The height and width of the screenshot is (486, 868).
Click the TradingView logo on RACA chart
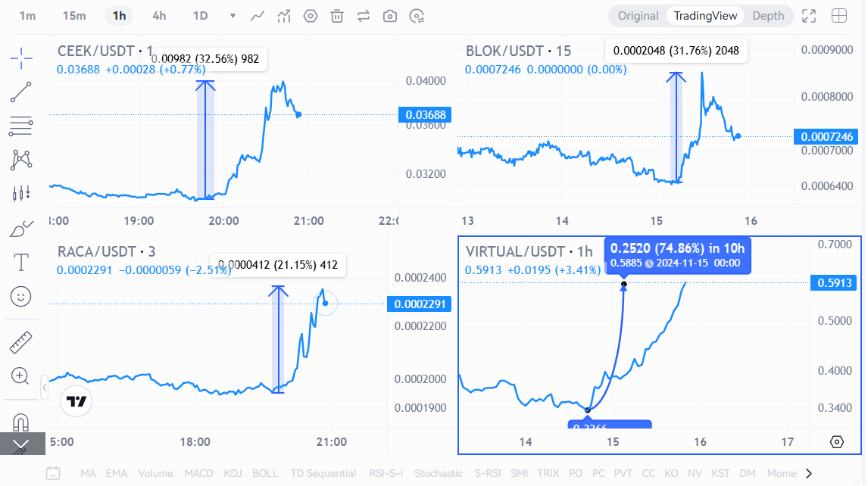pyautogui.click(x=76, y=402)
